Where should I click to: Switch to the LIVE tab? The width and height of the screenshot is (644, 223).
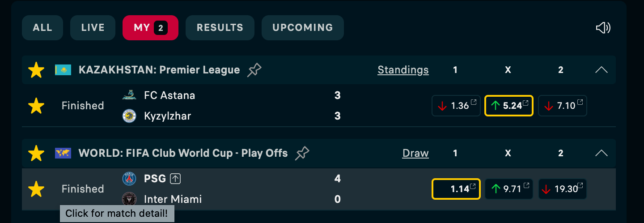tap(93, 28)
